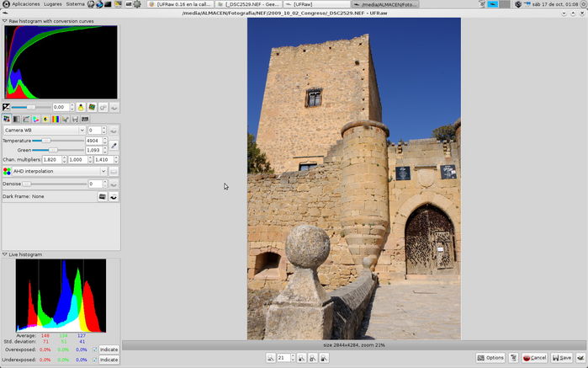This screenshot has height=368, width=588.
Task: Click the Temperature slider
Action: (58, 141)
